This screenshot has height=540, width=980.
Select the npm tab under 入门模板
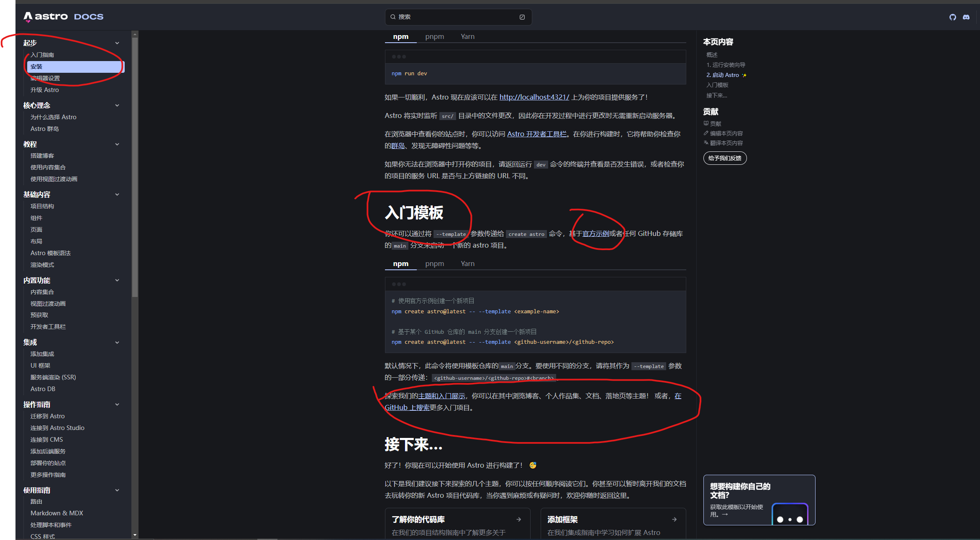400,264
